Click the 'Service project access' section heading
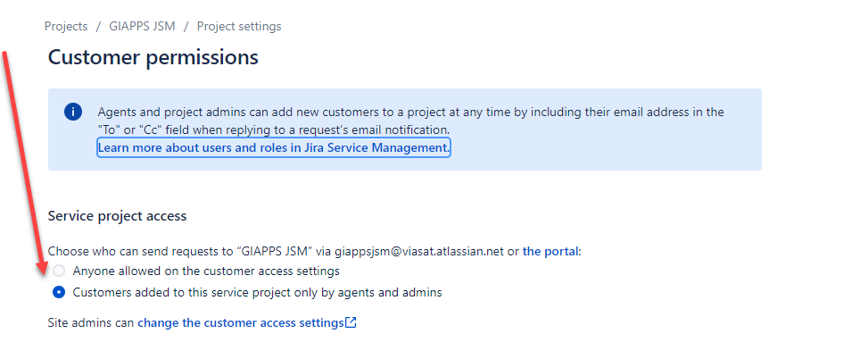 coord(117,216)
